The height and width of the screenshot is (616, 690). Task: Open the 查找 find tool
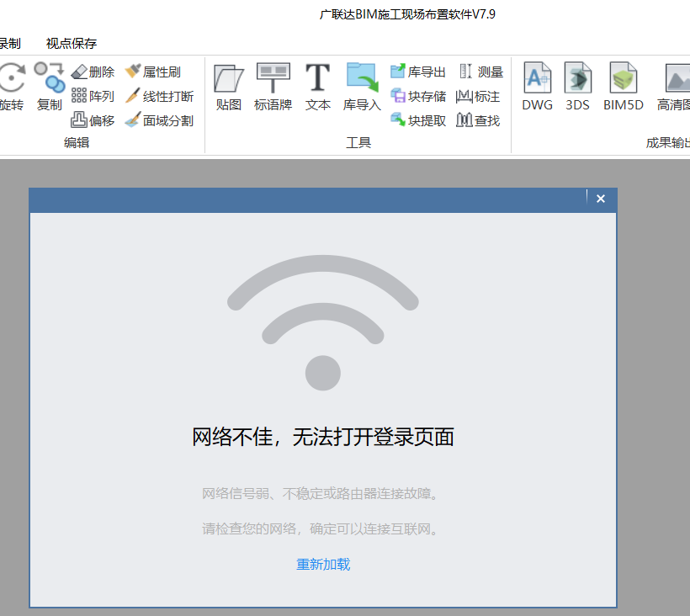pyautogui.click(x=478, y=120)
